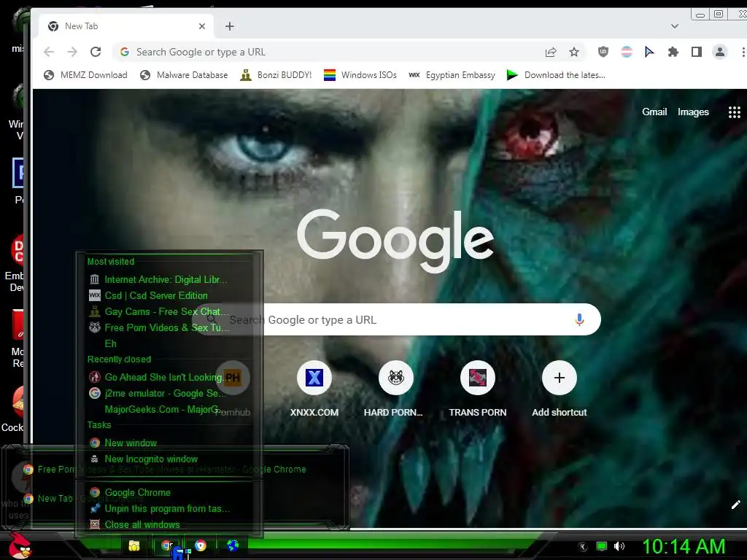Click the Add shortcut tile
The height and width of the screenshot is (560, 747).
(x=560, y=389)
